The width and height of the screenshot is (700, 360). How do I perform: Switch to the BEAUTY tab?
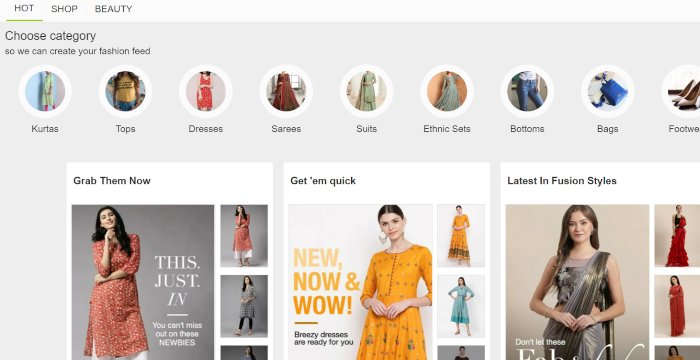[113, 9]
